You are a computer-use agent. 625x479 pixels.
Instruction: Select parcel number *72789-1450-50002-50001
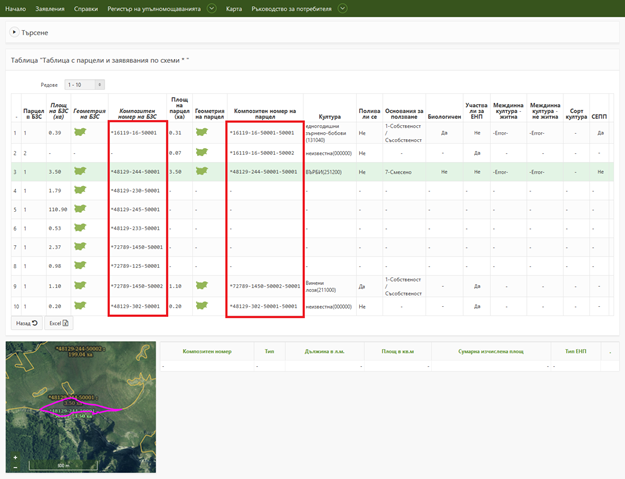point(265,286)
